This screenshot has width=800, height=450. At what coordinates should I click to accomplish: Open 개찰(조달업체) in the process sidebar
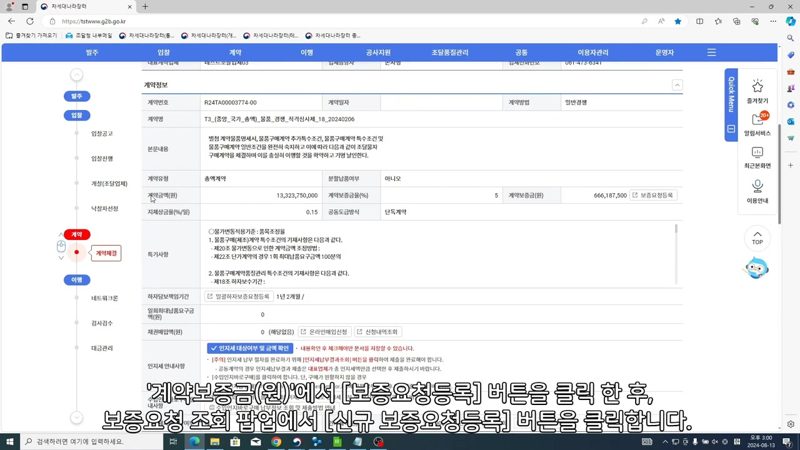(x=109, y=184)
